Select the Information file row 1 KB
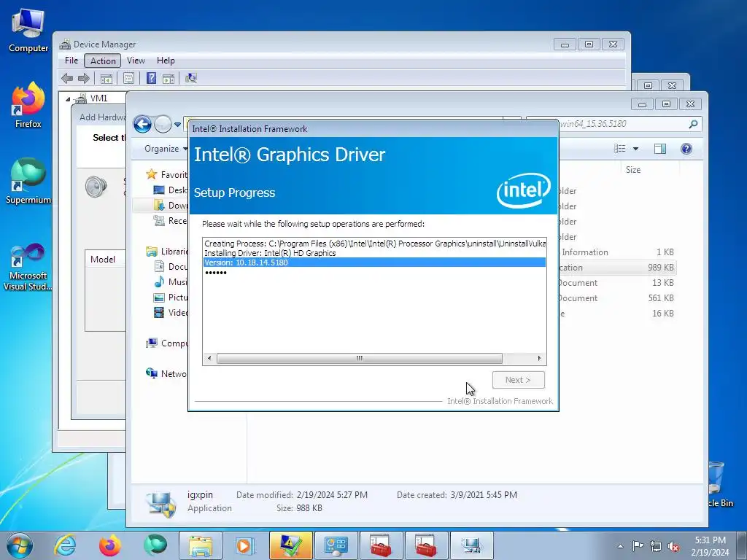Image resolution: width=747 pixels, height=560 pixels. coord(617,252)
